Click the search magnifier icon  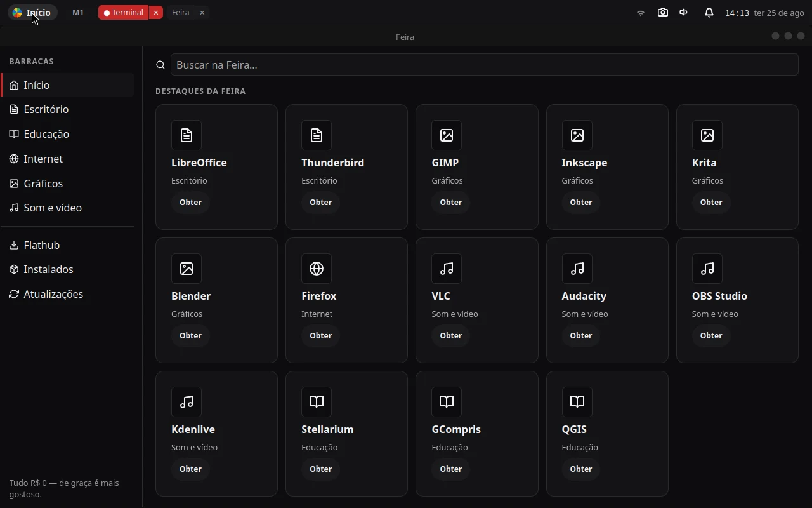160,65
